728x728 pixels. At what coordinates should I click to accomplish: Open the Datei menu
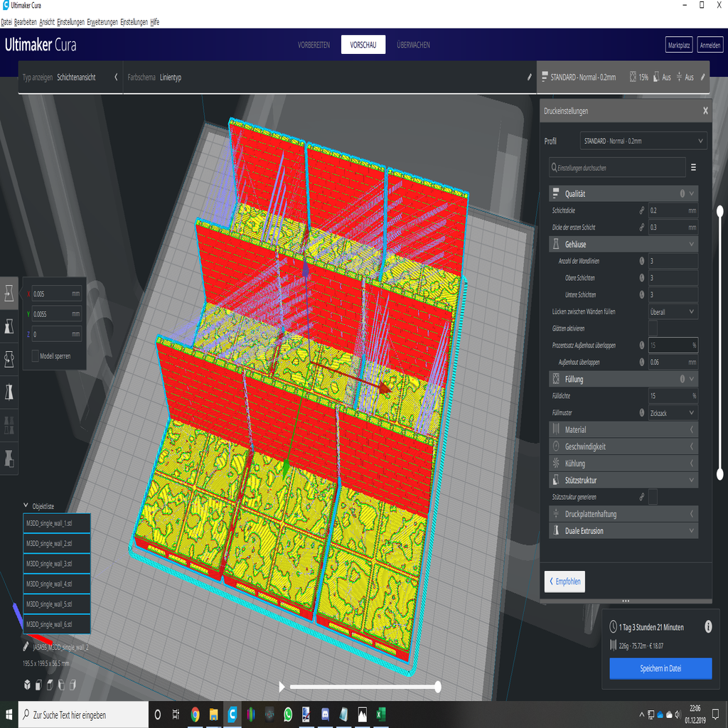click(x=6, y=22)
